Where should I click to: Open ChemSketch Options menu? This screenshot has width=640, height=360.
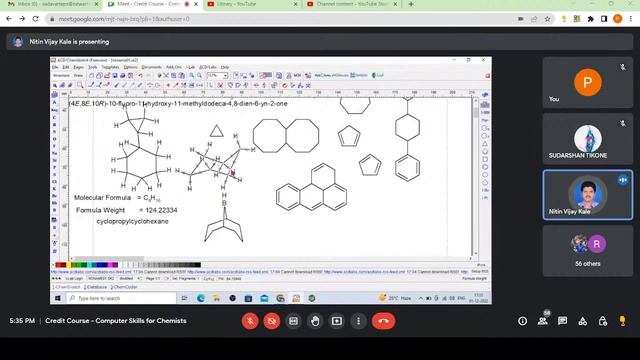pyautogui.click(x=131, y=67)
